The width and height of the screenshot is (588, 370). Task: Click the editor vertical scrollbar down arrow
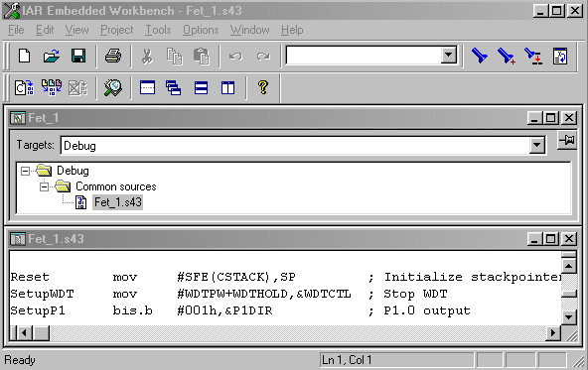pyautogui.click(x=569, y=317)
